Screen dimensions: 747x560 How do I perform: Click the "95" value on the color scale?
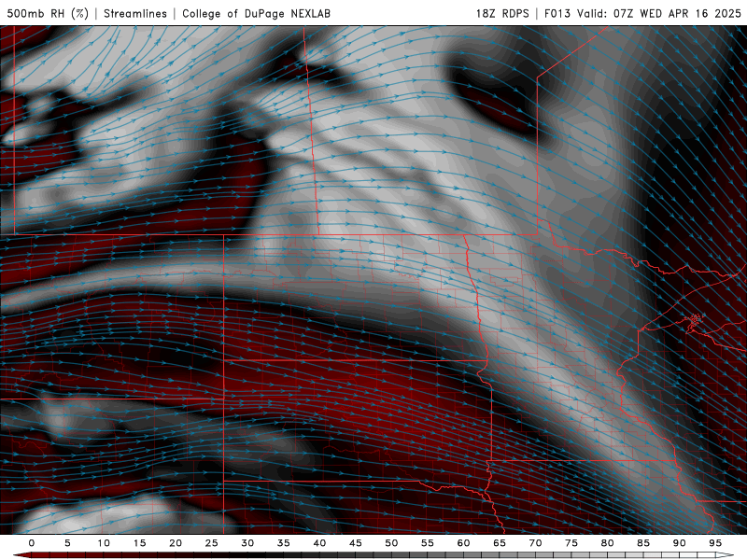pyautogui.click(x=715, y=543)
